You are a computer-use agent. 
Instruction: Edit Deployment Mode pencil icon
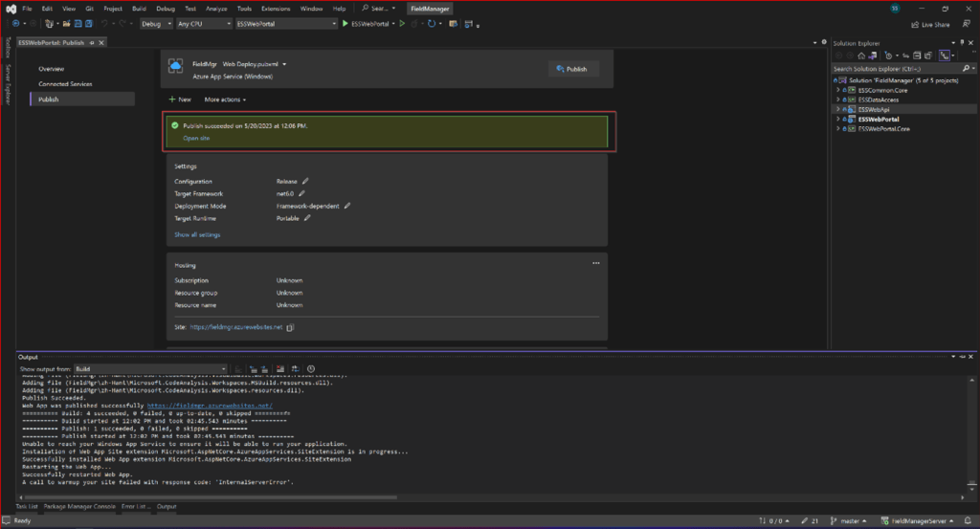(347, 206)
